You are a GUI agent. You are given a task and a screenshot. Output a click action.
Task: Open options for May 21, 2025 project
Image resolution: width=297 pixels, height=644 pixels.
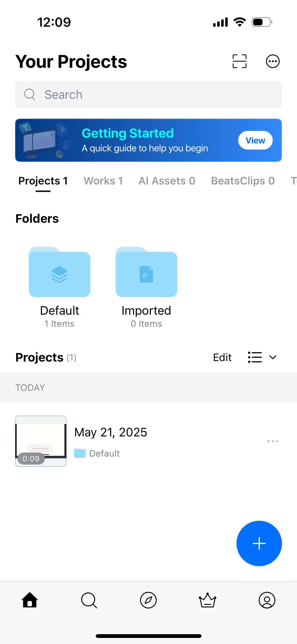click(273, 441)
